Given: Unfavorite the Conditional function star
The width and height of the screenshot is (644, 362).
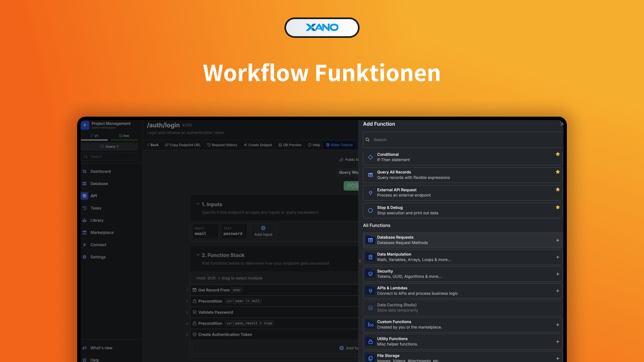Looking at the screenshot, I should point(557,154).
